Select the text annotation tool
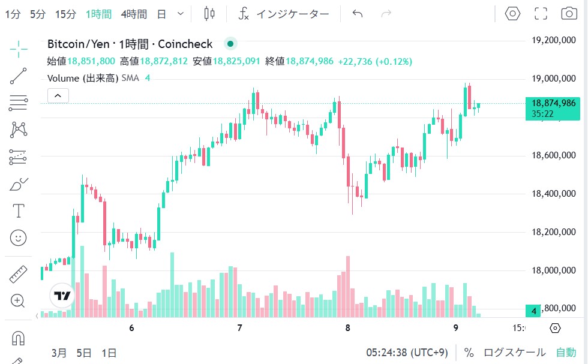 [x=19, y=211]
